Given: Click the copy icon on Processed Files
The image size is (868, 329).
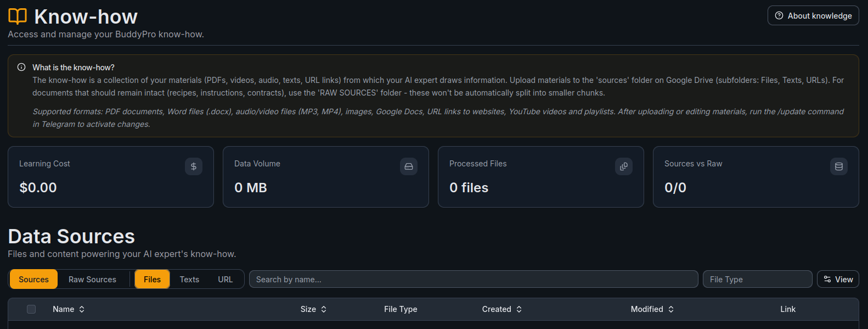Looking at the screenshot, I should point(624,166).
